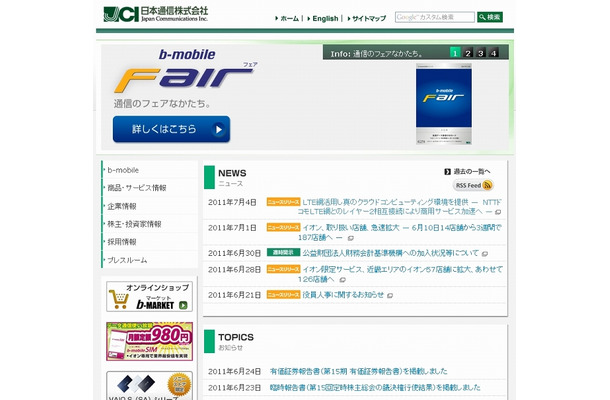Click the new-window icon after 加入状況等について
The image size is (610, 400).
point(485,254)
